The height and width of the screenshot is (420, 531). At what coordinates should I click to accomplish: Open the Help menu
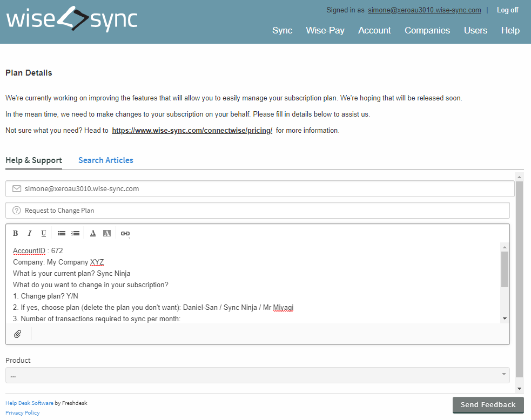[510, 30]
